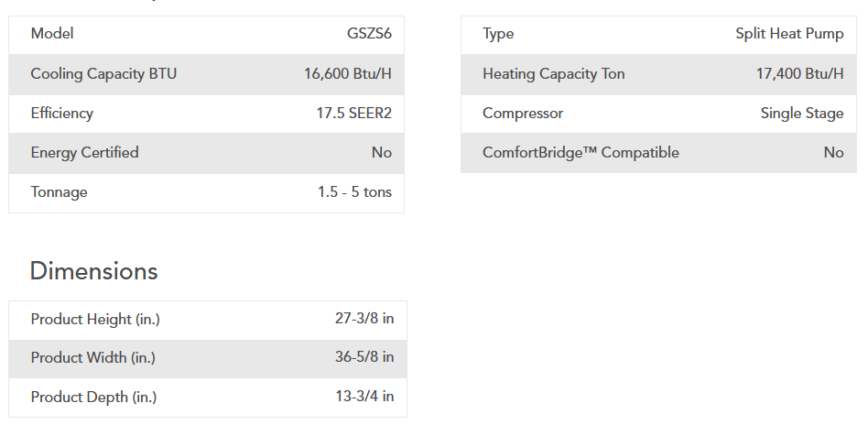Image resolution: width=868 pixels, height=436 pixels.
Task: Select the Split Heat Pump value
Action: (x=789, y=34)
